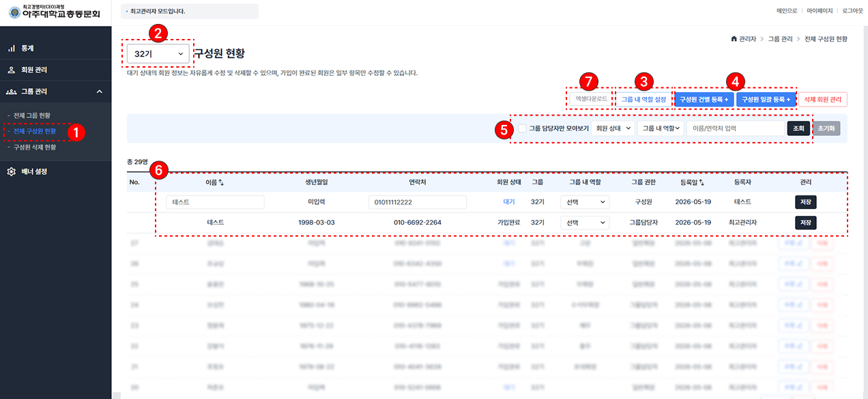This screenshot has width=868, height=399.
Task: Click the 그룹 관리 breadcrumb link
Action: pyautogui.click(x=780, y=39)
